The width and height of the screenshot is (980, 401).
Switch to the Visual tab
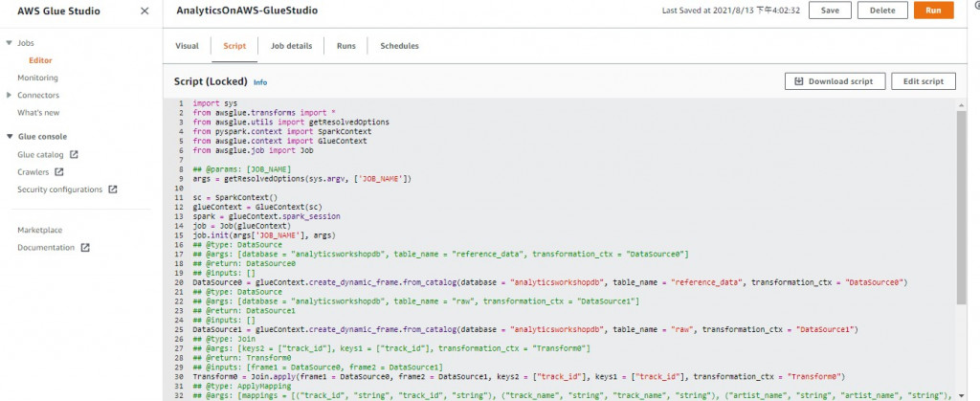187,46
